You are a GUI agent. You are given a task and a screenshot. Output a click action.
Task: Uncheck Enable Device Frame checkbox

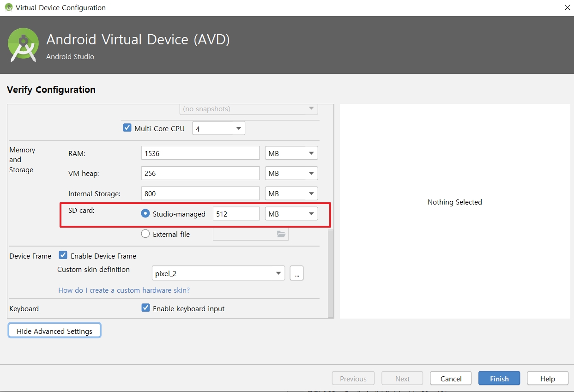[63, 255]
